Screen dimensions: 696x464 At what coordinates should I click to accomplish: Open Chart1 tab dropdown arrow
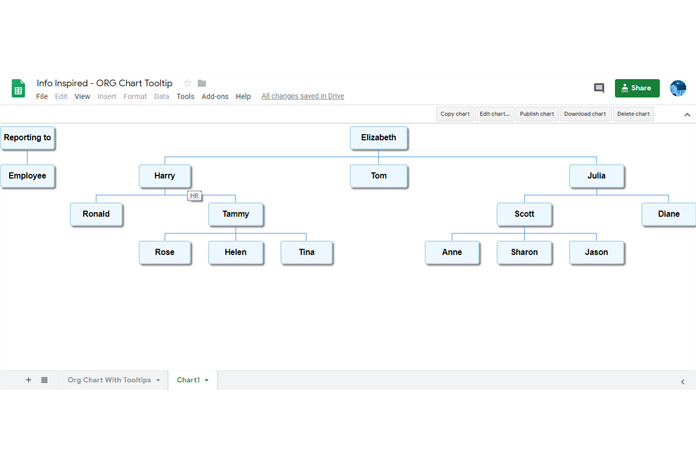(206, 381)
